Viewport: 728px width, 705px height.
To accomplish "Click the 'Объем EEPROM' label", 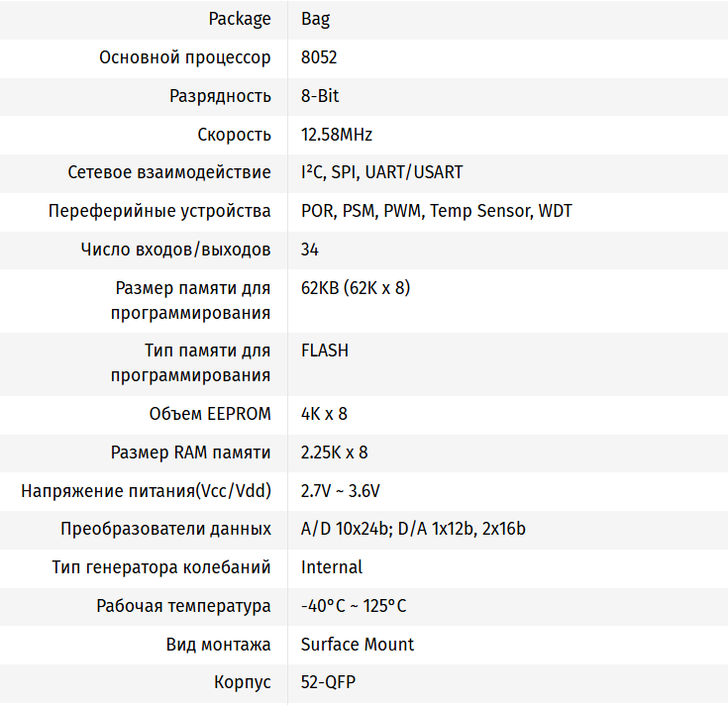I will point(210,414).
